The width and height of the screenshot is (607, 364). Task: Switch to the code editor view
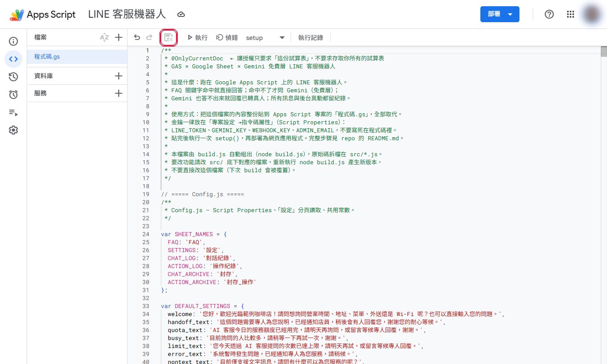tap(13, 59)
